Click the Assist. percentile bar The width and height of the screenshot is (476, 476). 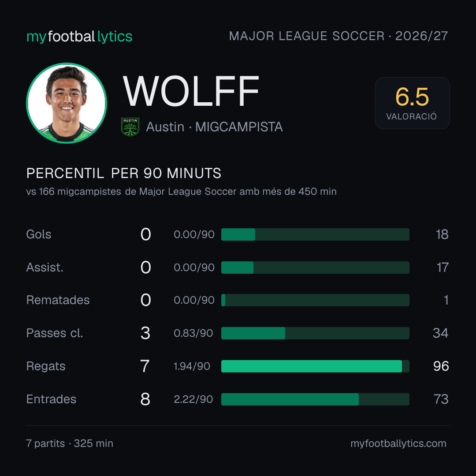(x=315, y=268)
